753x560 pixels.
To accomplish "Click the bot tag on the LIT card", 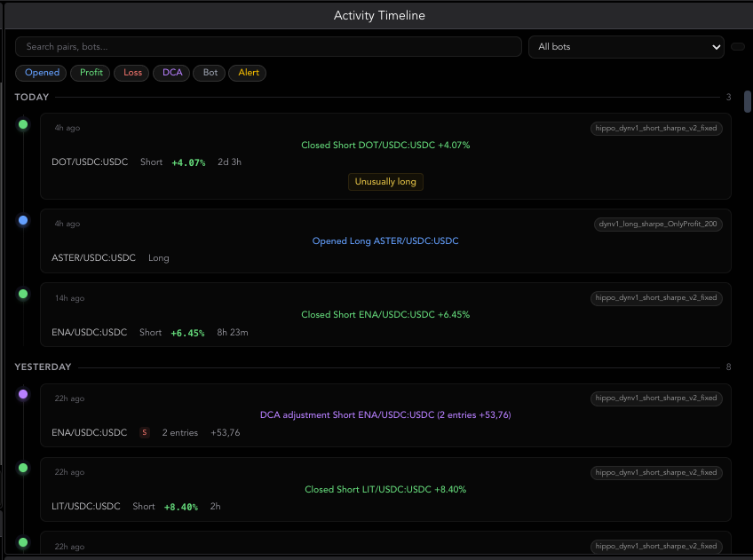I will coord(656,473).
